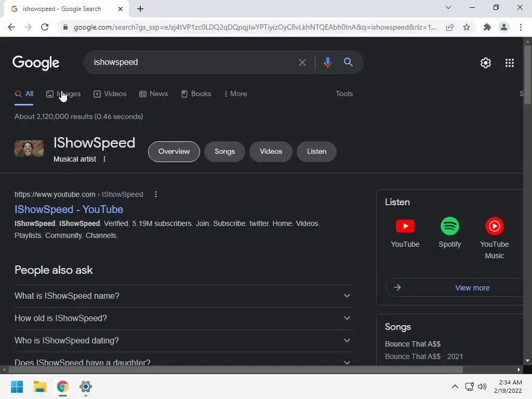Open the volume control in tray
Screen dimensions: 532x399
(x=482, y=387)
